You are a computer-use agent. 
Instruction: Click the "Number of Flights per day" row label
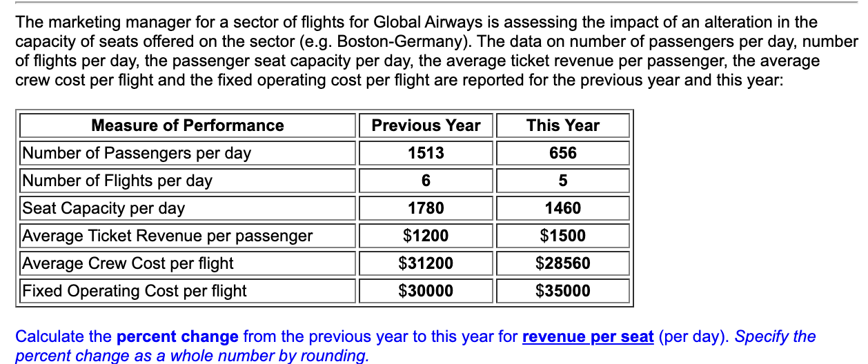(x=117, y=181)
